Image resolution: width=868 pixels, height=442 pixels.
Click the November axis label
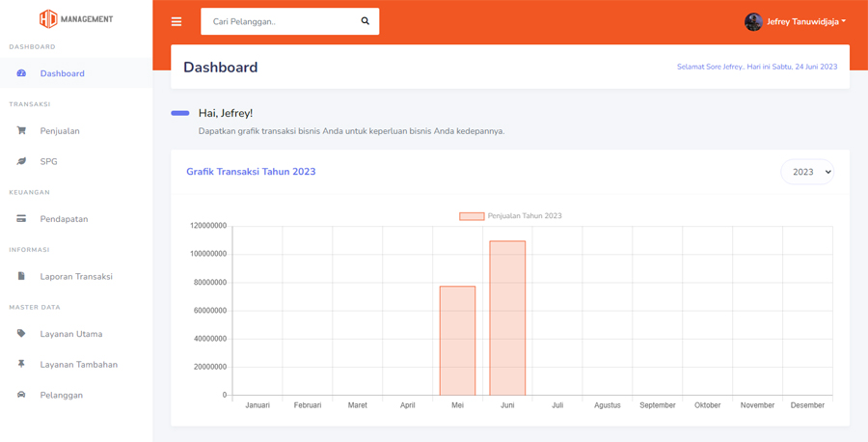click(757, 405)
